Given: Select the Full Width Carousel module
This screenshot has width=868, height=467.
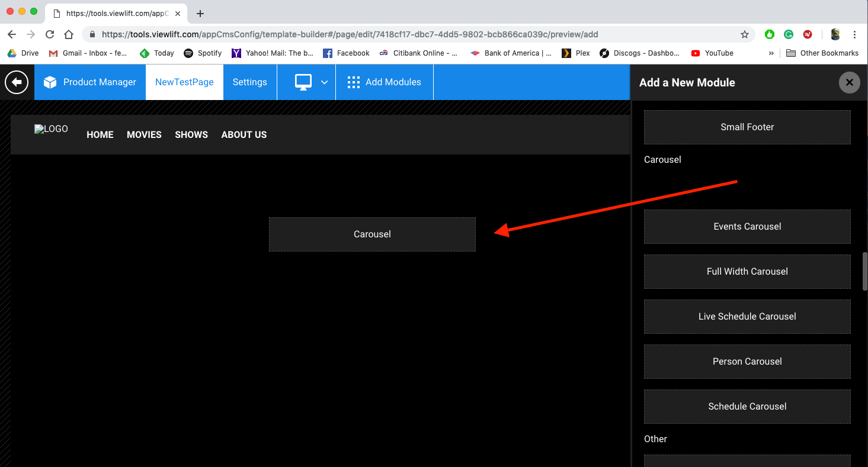Looking at the screenshot, I should [x=747, y=272].
